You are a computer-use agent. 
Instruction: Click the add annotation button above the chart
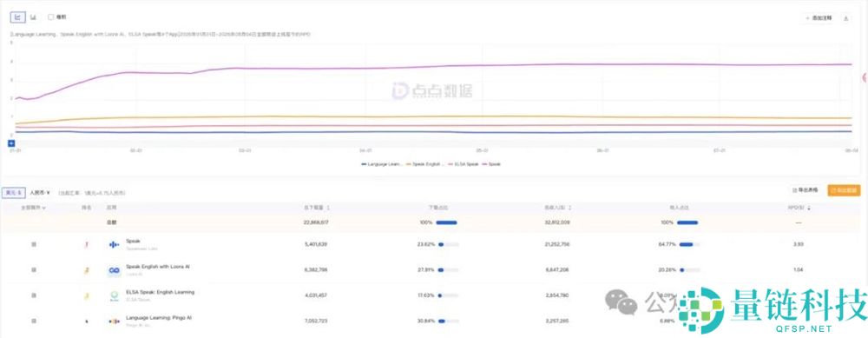click(819, 18)
